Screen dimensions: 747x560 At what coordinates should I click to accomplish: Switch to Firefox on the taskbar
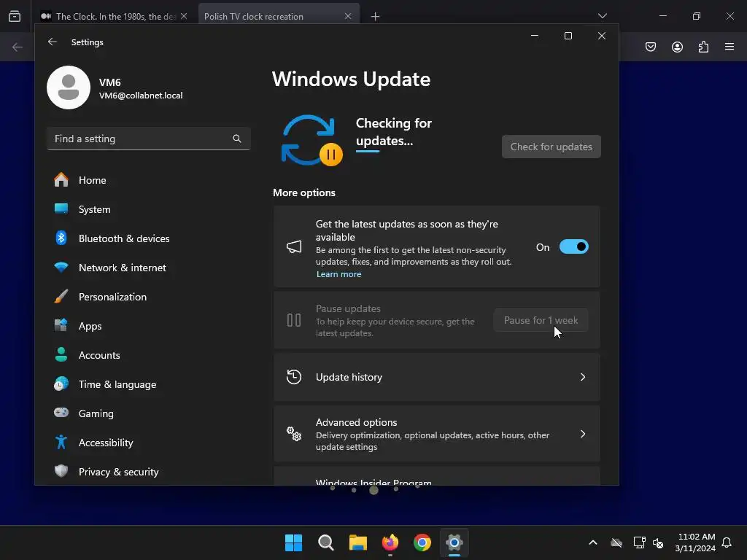[390, 542]
